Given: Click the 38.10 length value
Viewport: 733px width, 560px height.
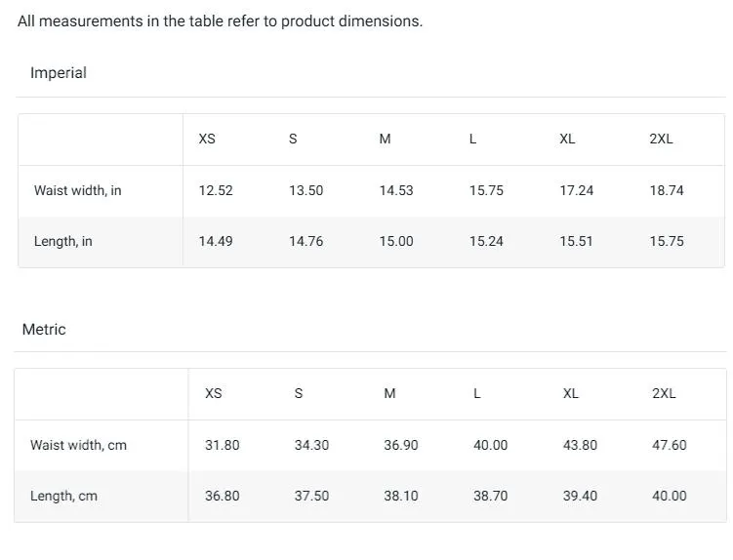Looking at the screenshot, I should 400,496.
